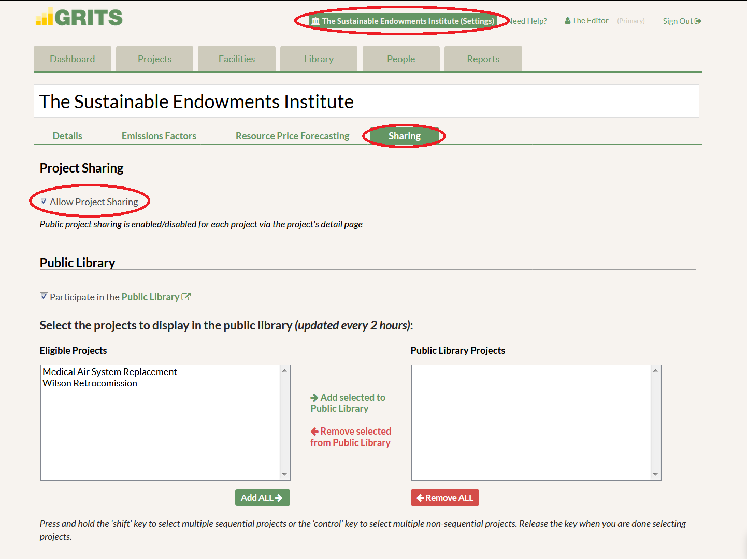747x560 pixels.
Task: Click the user icon beside The Editor
Action: coord(568,21)
